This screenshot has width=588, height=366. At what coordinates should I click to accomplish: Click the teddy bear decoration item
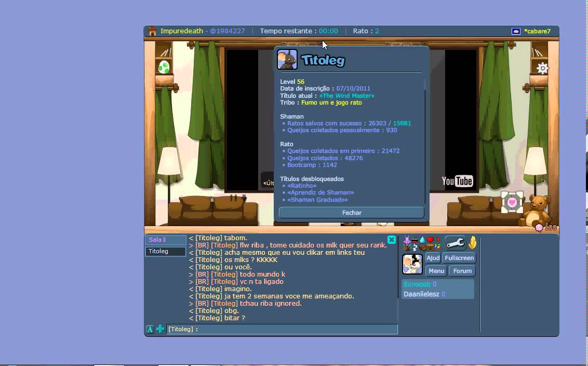536,210
